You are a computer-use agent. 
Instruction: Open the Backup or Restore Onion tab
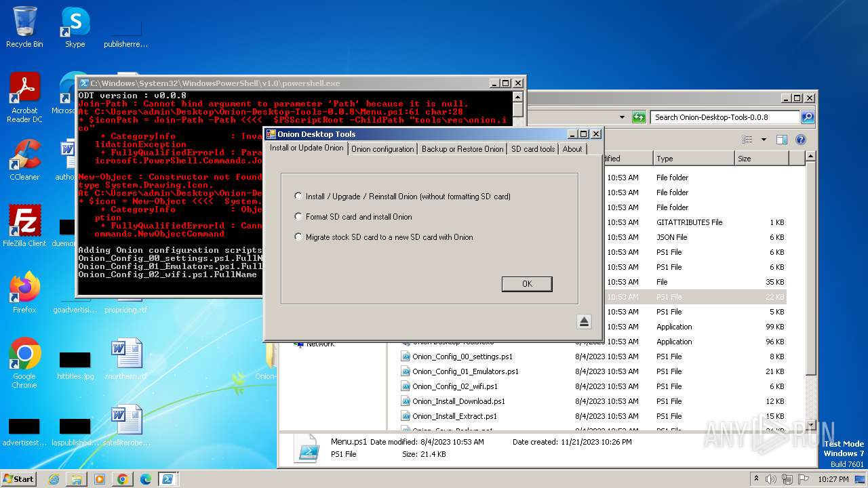click(x=462, y=149)
